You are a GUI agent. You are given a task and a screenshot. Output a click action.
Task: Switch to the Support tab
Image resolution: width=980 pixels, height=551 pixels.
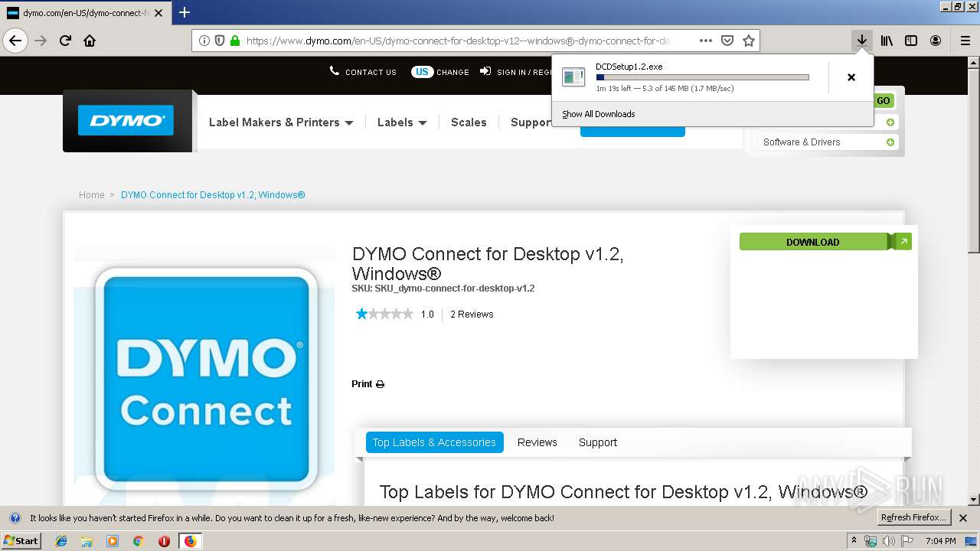[598, 442]
